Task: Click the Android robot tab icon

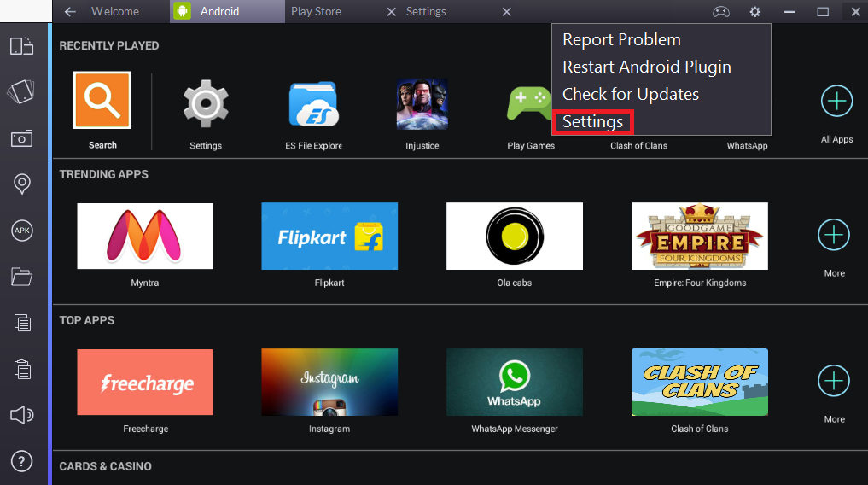Action: point(182,11)
